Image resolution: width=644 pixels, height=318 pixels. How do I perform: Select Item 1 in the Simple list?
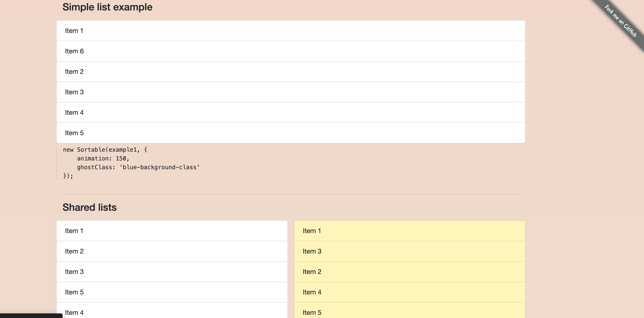tap(291, 31)
